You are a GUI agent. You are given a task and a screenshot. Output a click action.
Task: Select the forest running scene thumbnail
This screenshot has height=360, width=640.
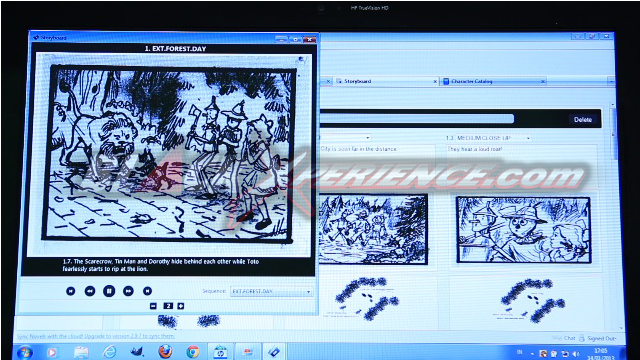coord(373,229)
